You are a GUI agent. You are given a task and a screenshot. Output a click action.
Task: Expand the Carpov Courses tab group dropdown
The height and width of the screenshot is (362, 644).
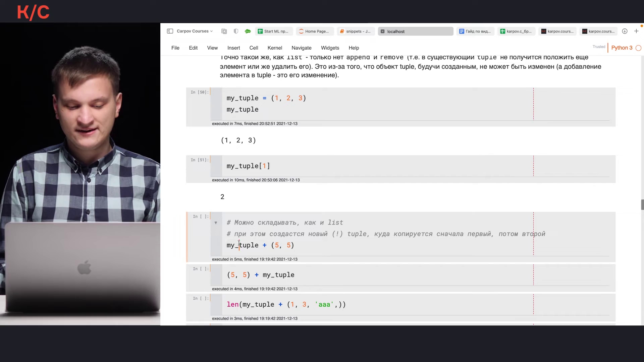pos(211,31)
